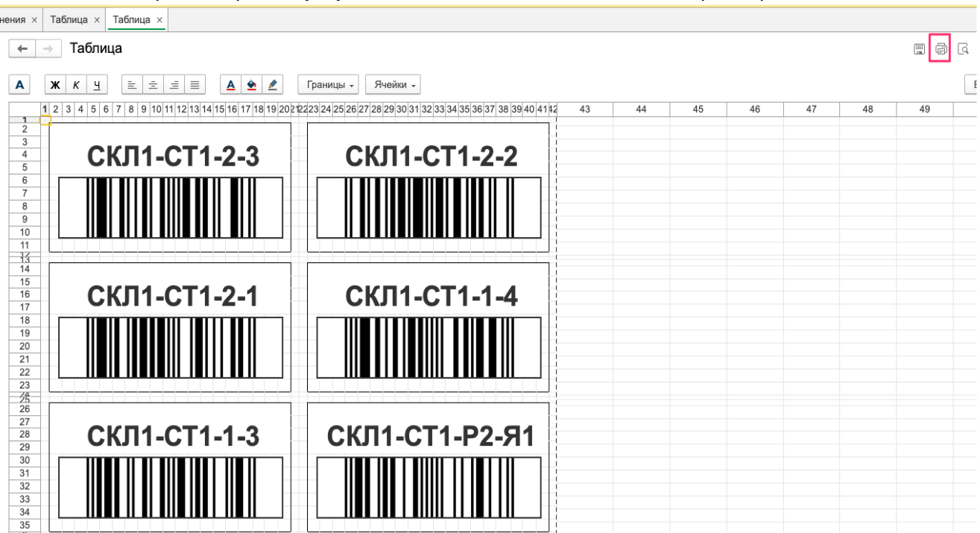Select the barcode under СКЛ1-СТ1-1-4
This screenshot has height=533, width=980.
coord(429,347)
